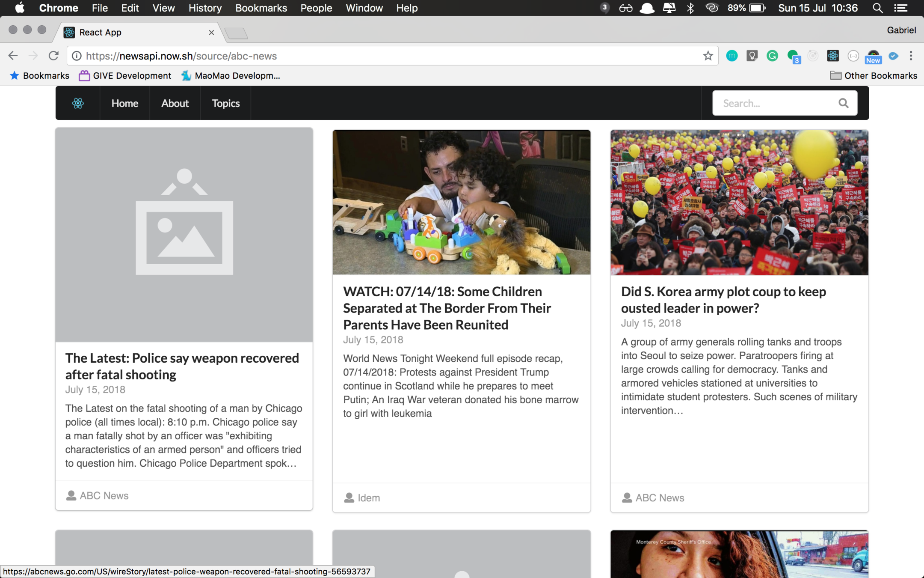Viewport: 924px width, 578px height.
Task: Bookmark this page with star icon
Action: pyautogui.click(x=708, y=56)
